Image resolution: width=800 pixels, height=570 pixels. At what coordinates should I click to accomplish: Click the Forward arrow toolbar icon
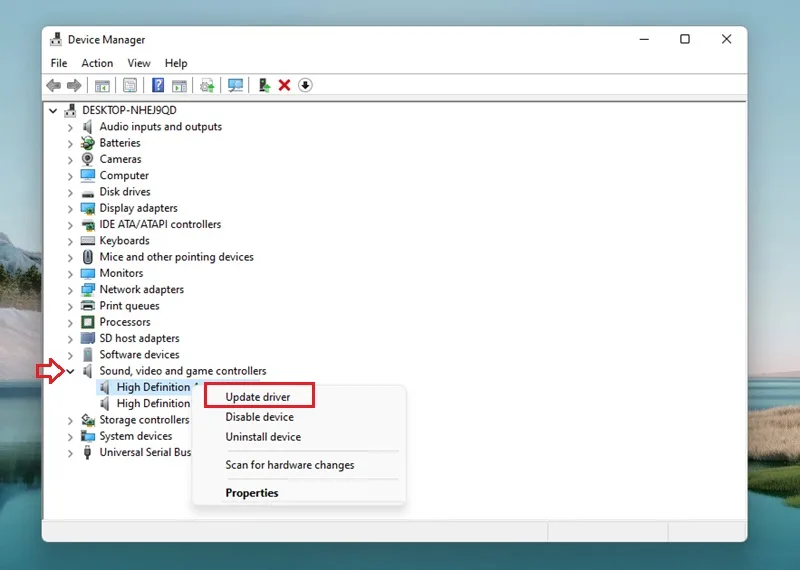tap(74, 85)
